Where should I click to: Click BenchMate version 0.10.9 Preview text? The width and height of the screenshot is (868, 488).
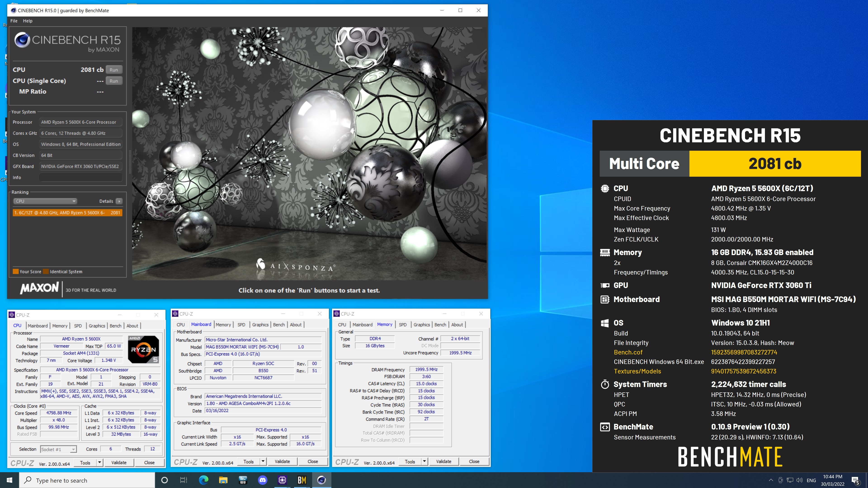click(750, 427)
